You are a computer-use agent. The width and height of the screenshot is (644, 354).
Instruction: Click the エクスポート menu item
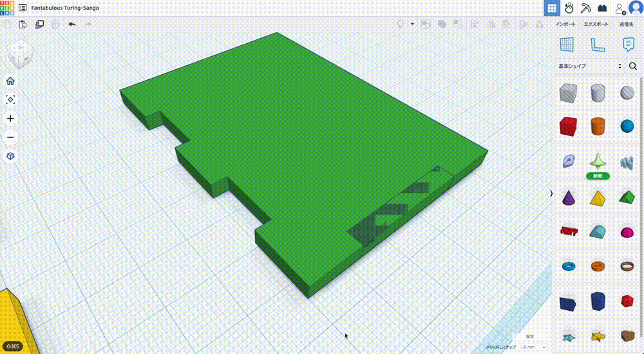(x=596, y=25)
